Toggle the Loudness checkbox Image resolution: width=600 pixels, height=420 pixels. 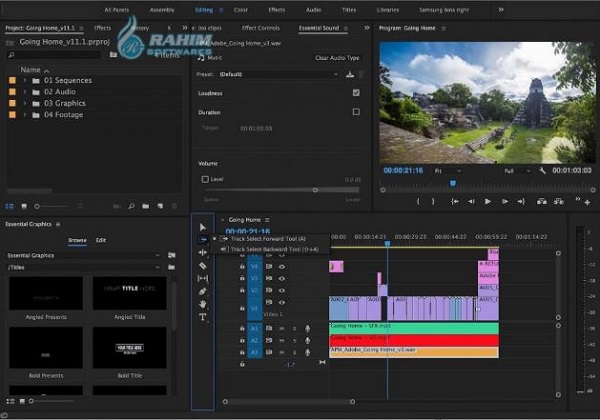click(x=356, y=93)
